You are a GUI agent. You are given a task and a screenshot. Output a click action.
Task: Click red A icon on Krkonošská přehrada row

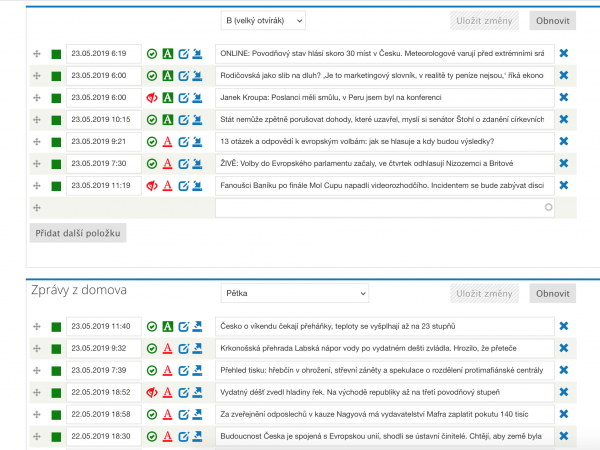tap(168, 349)
